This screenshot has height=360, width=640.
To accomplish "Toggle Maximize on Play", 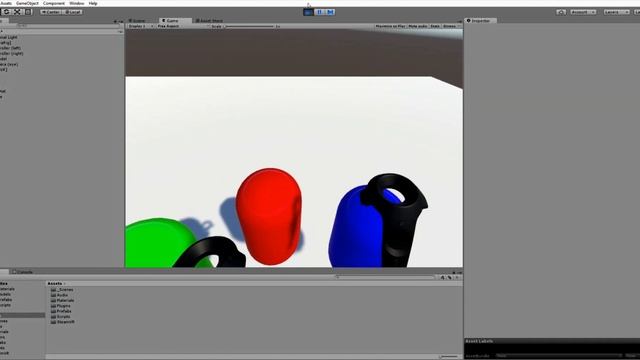I will pos(390,26).
